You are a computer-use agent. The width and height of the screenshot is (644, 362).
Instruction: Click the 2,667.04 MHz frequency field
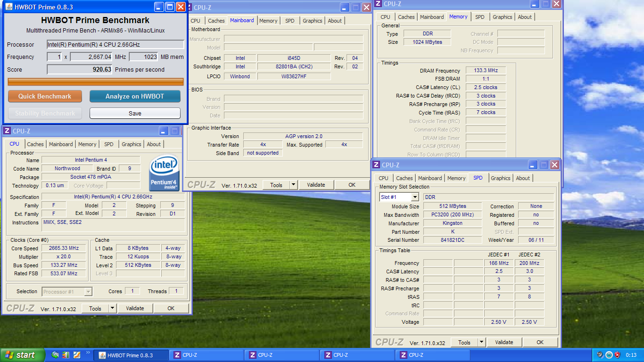pos(91,57)
